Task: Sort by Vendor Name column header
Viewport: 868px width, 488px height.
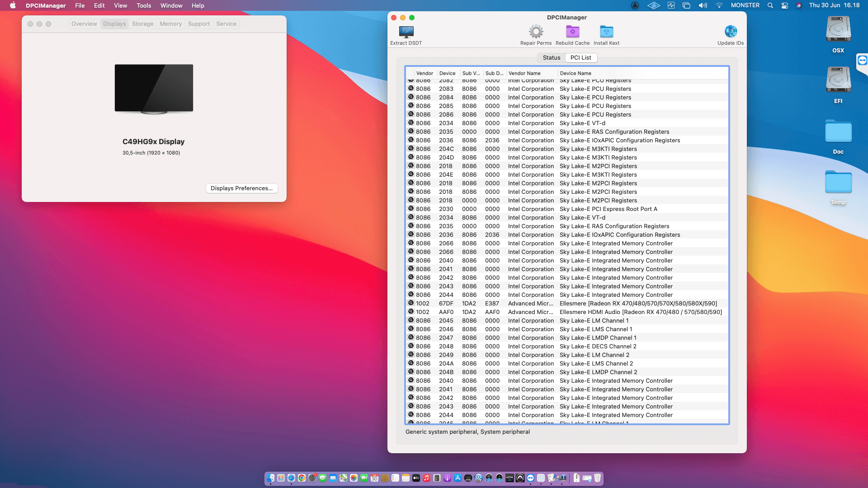Action: point(524,73)
